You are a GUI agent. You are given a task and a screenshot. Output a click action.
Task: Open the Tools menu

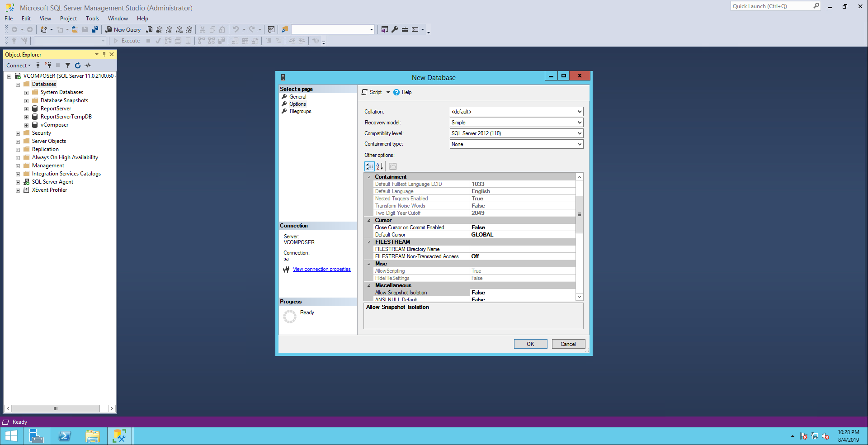pyautogui.click(x=92, y=19)
